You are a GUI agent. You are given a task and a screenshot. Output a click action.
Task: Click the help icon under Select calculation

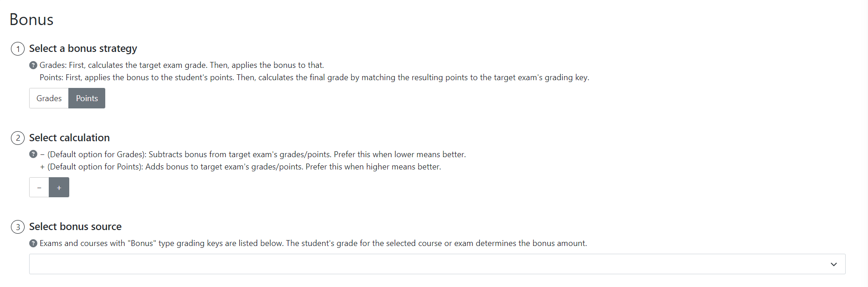coord(33,154)
